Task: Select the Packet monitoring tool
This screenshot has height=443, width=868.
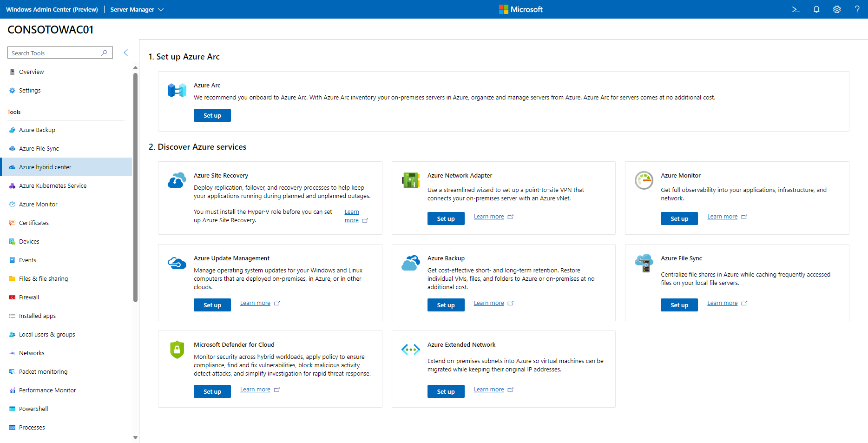Action: pyautogui.click(x=43, y=371)
